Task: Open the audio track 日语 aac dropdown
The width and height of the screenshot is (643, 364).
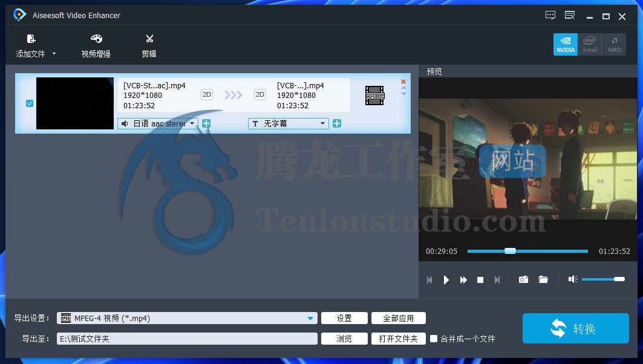Action: pos(158,123)
